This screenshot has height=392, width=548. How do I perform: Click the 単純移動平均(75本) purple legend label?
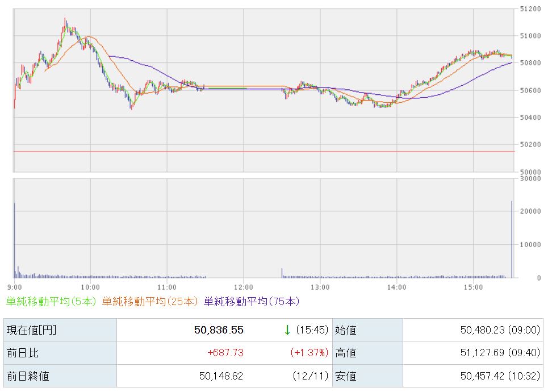tap(251, 302)
